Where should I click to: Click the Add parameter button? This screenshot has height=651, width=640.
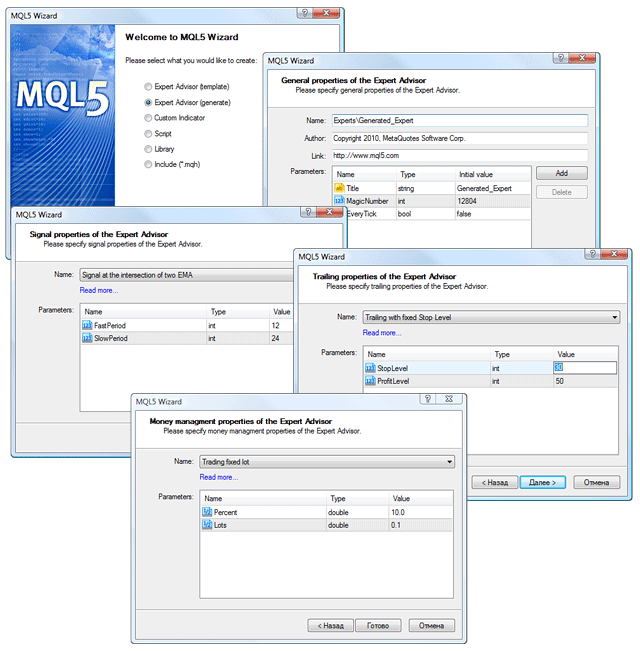562,173
